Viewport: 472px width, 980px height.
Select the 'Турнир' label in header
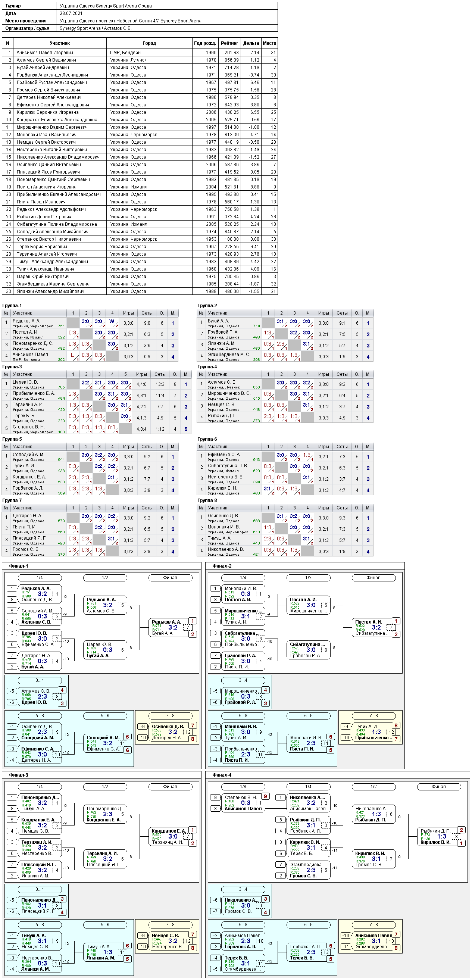(x=13, y=6)
